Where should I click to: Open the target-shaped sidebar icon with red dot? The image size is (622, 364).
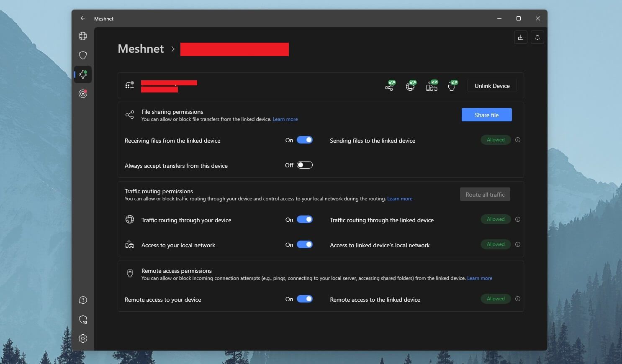coord(83,94)
